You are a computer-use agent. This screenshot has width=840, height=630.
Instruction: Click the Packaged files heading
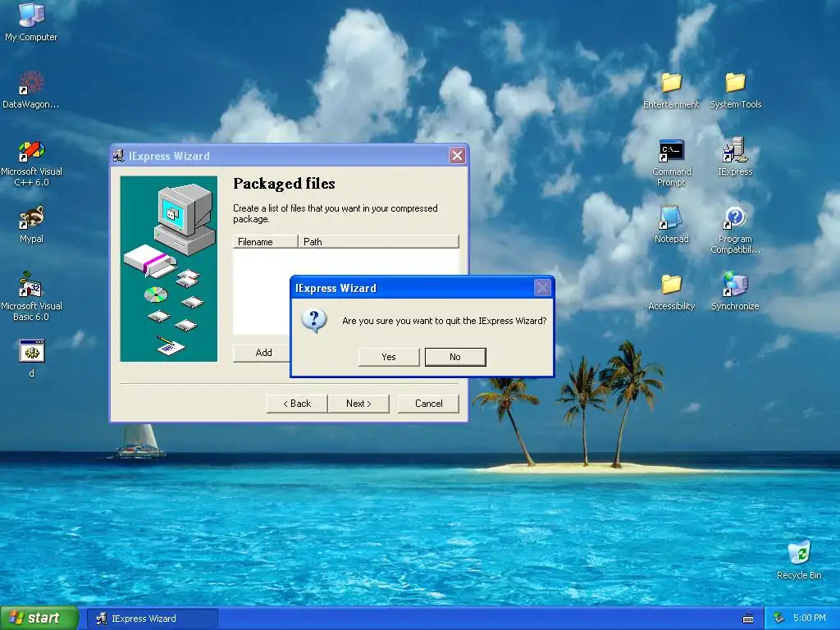tap(284, 184)
